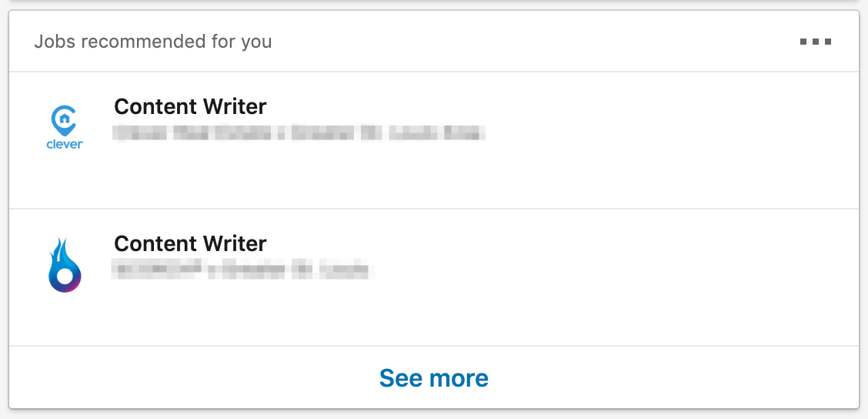Click blurred company text under first job
Screen dimensions: 868x419
299,133
